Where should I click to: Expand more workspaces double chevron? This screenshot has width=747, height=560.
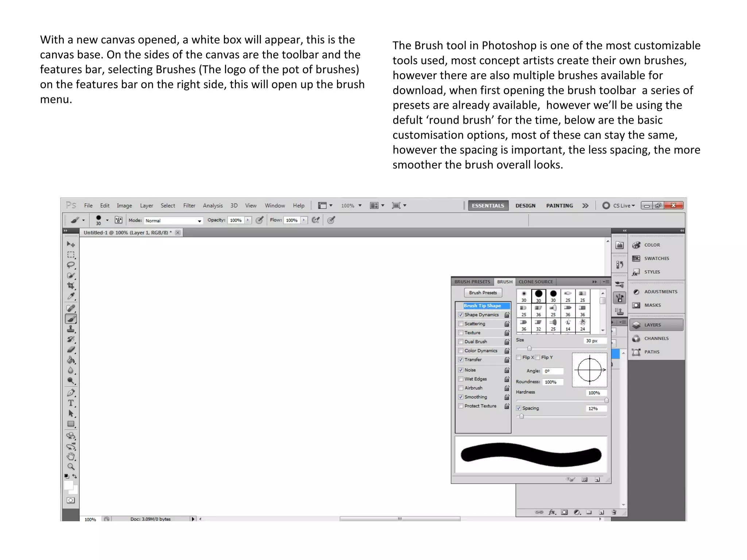(585, 206)
